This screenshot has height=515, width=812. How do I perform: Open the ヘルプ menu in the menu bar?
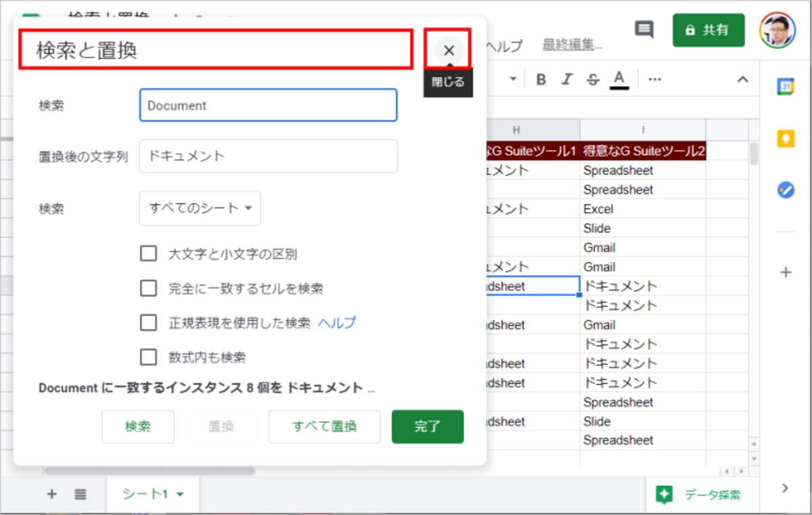(503, 46)
